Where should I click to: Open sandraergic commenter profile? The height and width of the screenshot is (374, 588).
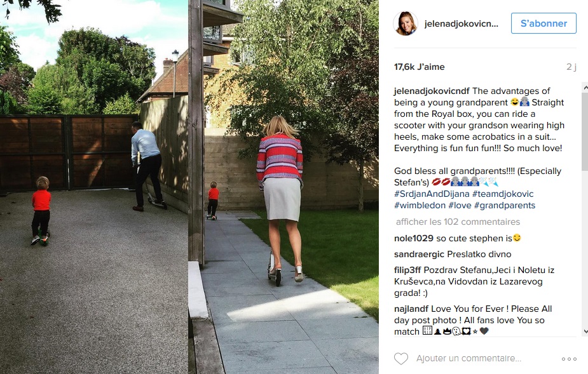click(419, 255)
